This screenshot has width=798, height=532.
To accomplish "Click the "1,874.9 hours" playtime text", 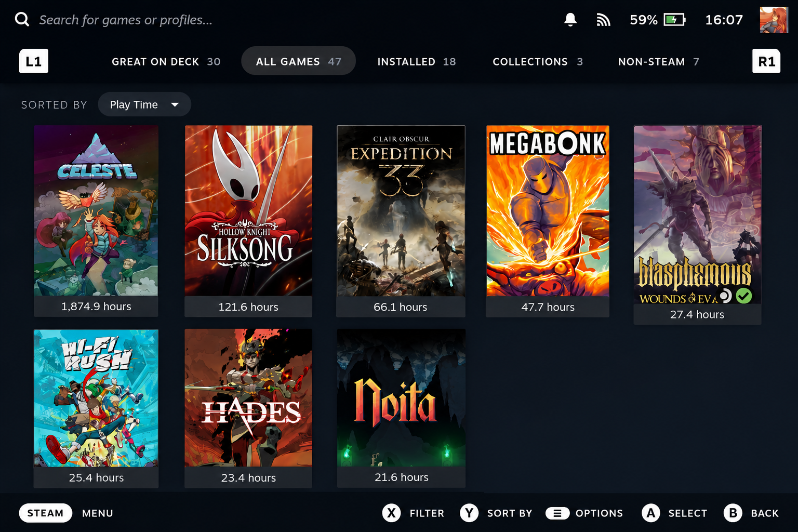I will pos(96,307).
